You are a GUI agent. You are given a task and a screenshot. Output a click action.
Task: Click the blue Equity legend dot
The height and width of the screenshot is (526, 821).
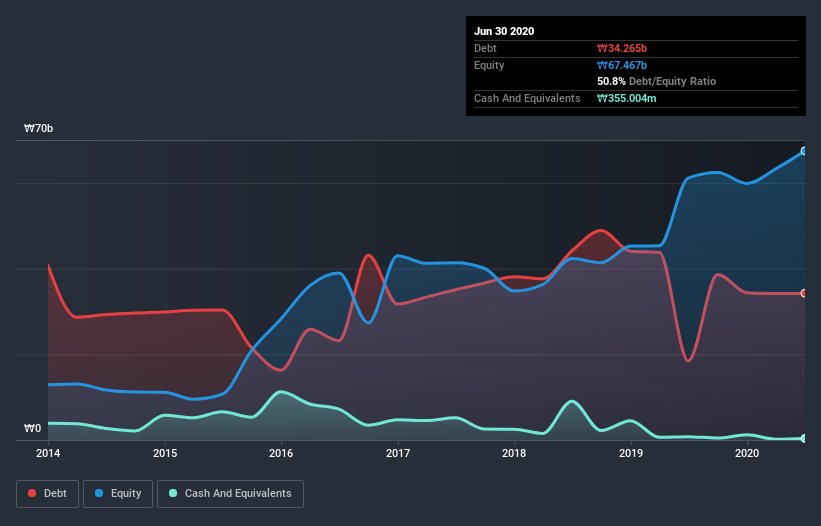pyautogui.click(x=99, y=493)
